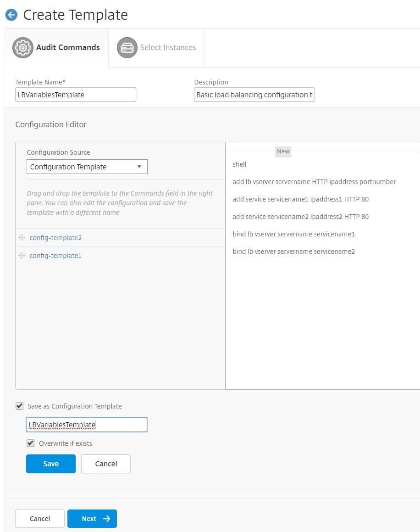Click the 'add service servicename1' command line
The height and width of the screenshot is (532, 420).
point(300,199)
